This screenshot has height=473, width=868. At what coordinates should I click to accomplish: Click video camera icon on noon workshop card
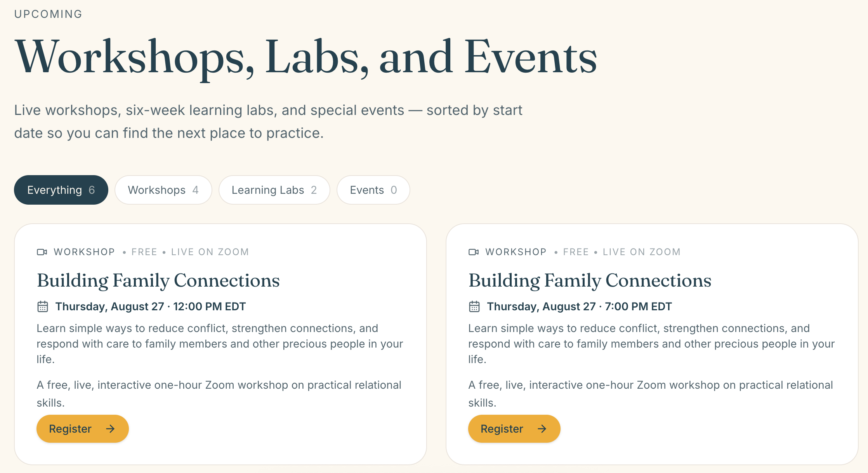pyautogui.click(x=42, y=252)
